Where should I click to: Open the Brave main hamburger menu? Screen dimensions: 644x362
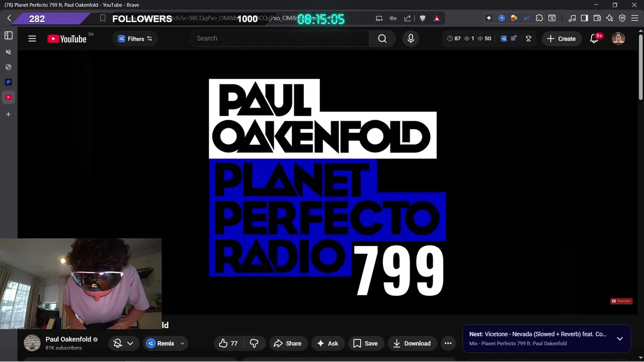click(x=635, y=18)
